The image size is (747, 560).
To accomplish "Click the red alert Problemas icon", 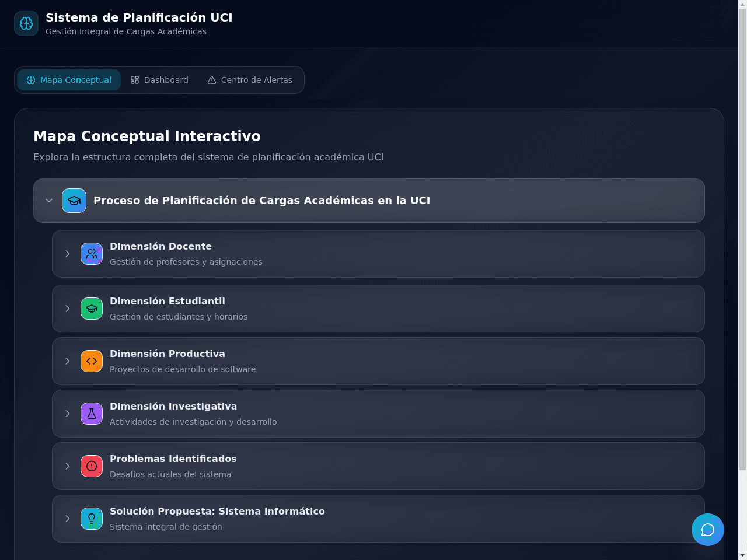I will (92, 466).
